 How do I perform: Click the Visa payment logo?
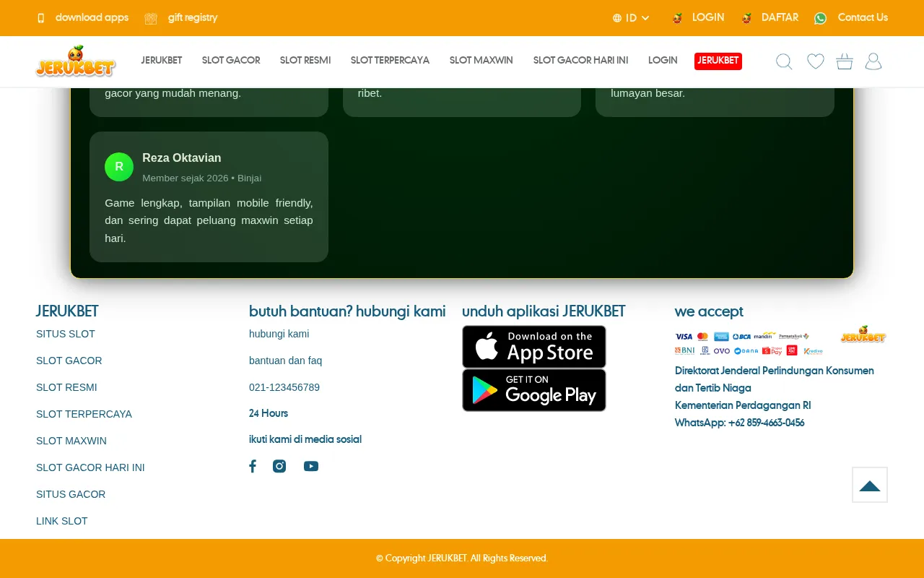(684, 337)
